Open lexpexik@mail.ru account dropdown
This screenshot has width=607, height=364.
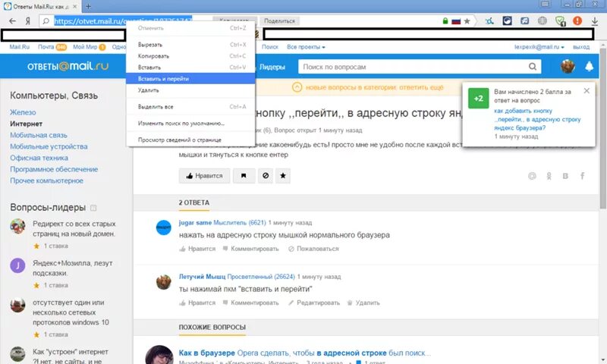(539, 47)
